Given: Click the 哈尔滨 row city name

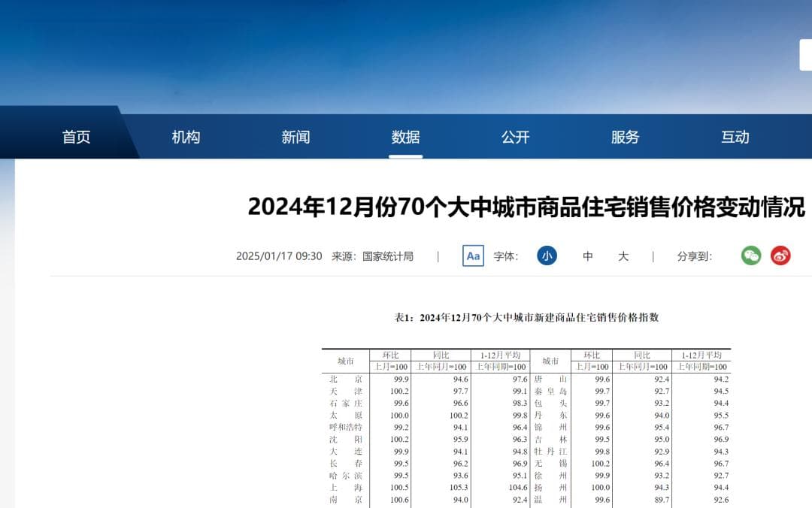Looking at the screenshot, I should point(346,476).
